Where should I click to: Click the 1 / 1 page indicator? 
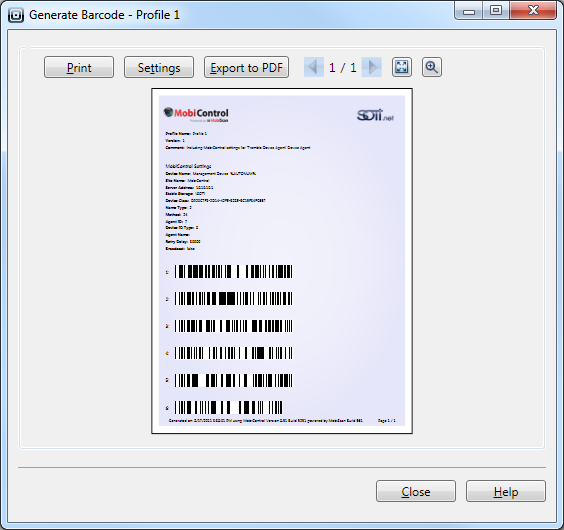pos(342,68)
